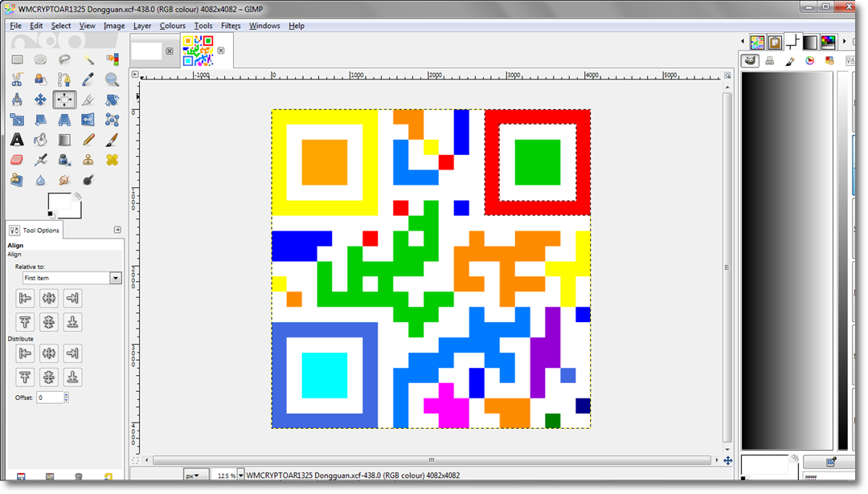Activate the Blur/Sharpen droplet tool

coord(40,180)
